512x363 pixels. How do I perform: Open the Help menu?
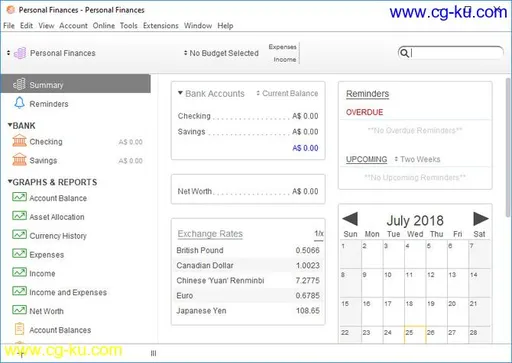[x=225, y=26]
